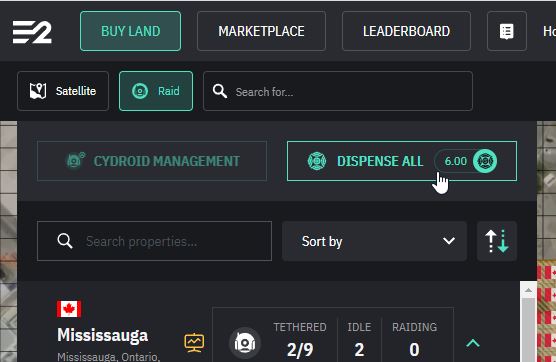The height and width of the screenshot is (362, 556).
Task: Toggle sort order ascending/descending
Action: tap(497, 241)
